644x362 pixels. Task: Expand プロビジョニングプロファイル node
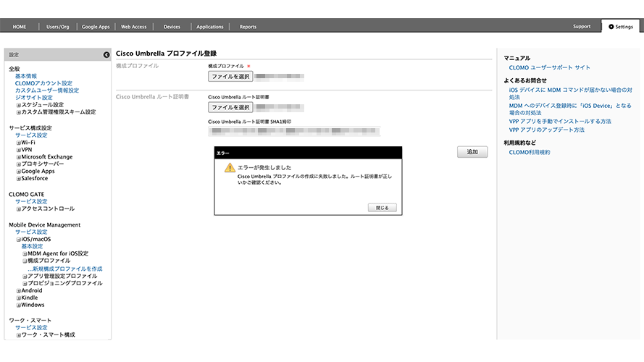(x=25, y=283)
